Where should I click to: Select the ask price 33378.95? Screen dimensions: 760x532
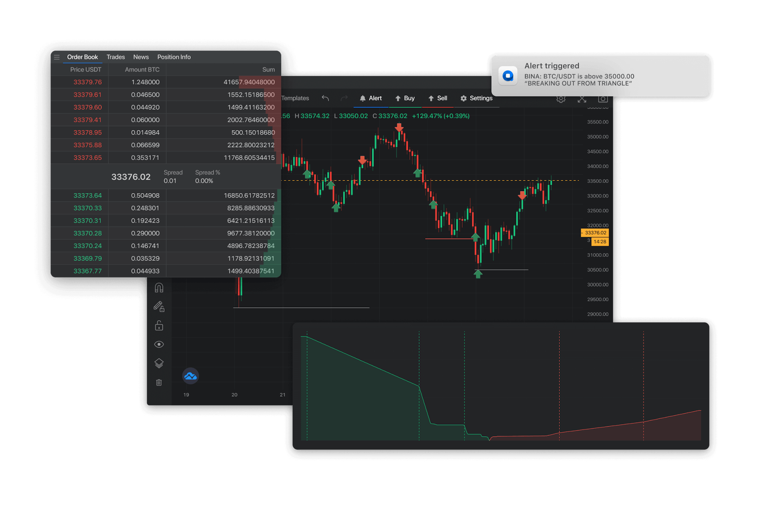87,132
